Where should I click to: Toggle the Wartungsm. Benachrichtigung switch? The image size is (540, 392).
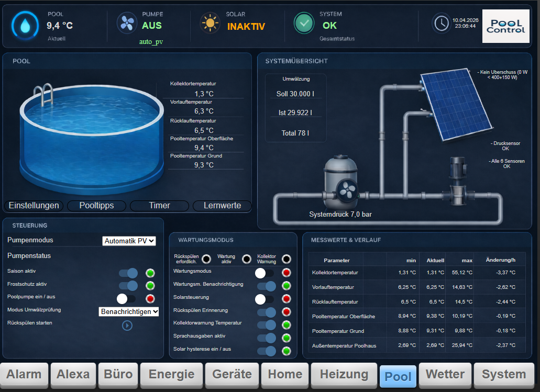[x=267, y=286]
